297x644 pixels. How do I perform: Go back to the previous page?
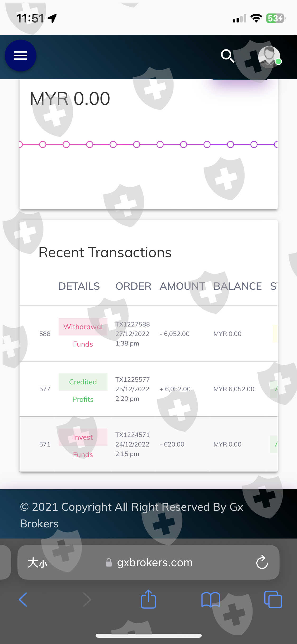pos(23,599)
